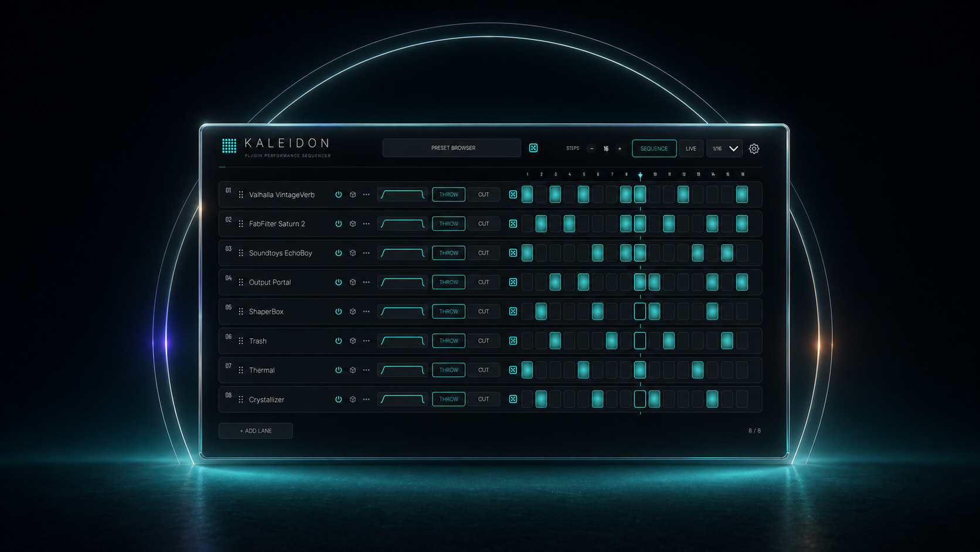
Task: Click the cube icon on Thermal lane
Action: (353, 370)
